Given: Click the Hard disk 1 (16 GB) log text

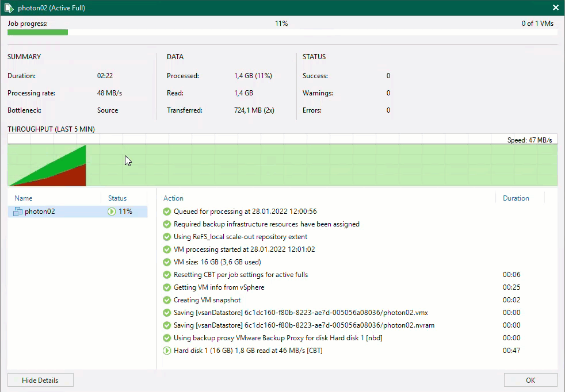Looking at the screenshot, I should (x=248, y=350).
